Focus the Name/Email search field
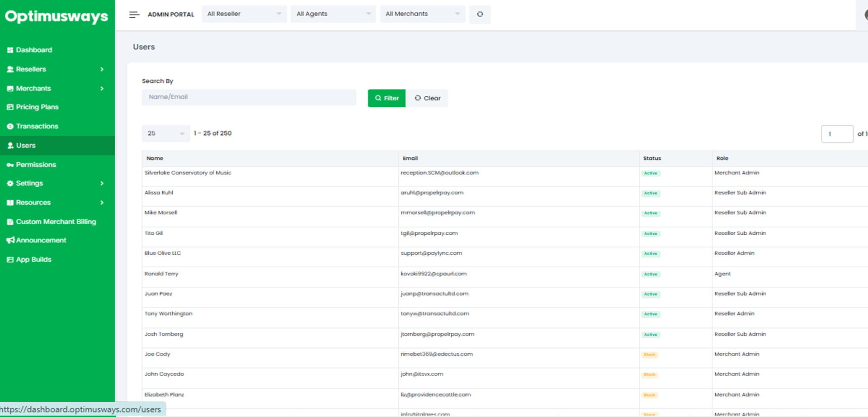The height and width of the screenshot is (417, 868). coord(249,97)
